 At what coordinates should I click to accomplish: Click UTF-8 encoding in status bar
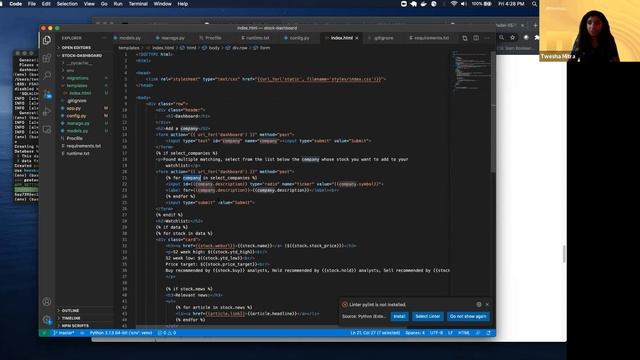point(436,333)
